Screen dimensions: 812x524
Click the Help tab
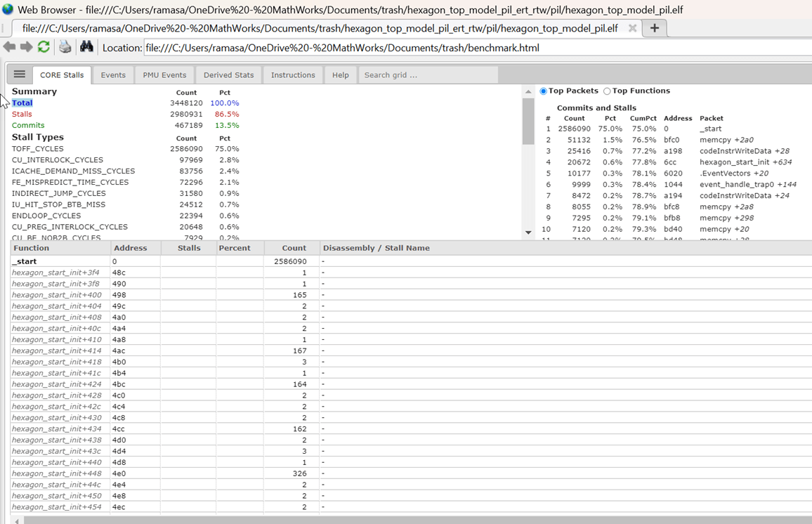[x=340, y=75]
